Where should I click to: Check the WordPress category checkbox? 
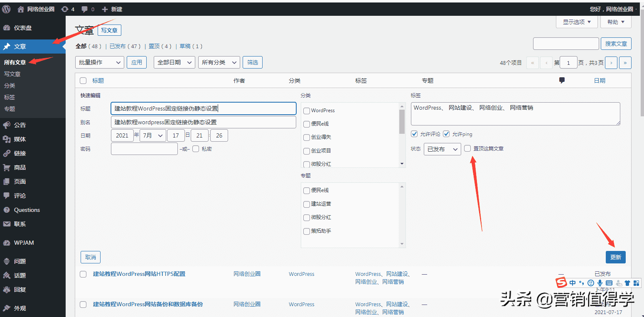(307, 111)
